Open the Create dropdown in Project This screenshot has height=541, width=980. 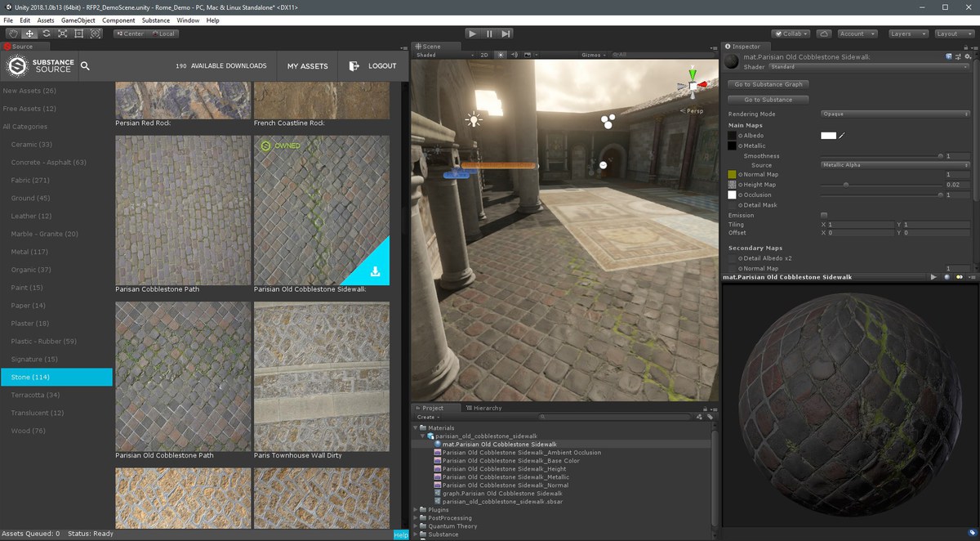click(428, 417)
